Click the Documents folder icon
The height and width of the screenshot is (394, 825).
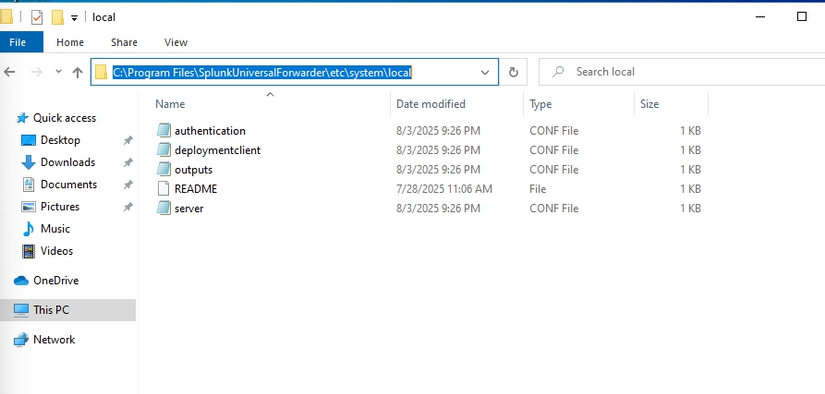(x=28, y=185)
